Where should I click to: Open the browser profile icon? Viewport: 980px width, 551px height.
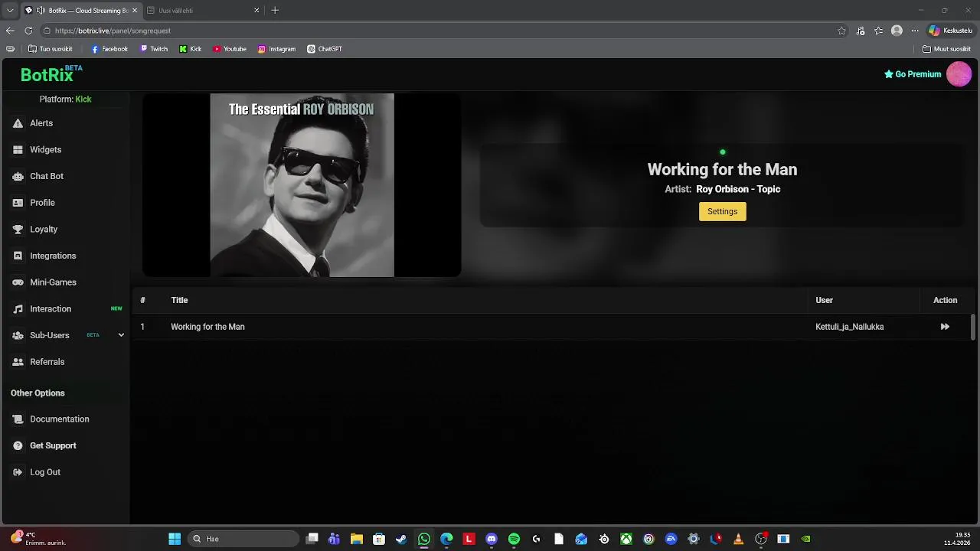coord(897,31)
